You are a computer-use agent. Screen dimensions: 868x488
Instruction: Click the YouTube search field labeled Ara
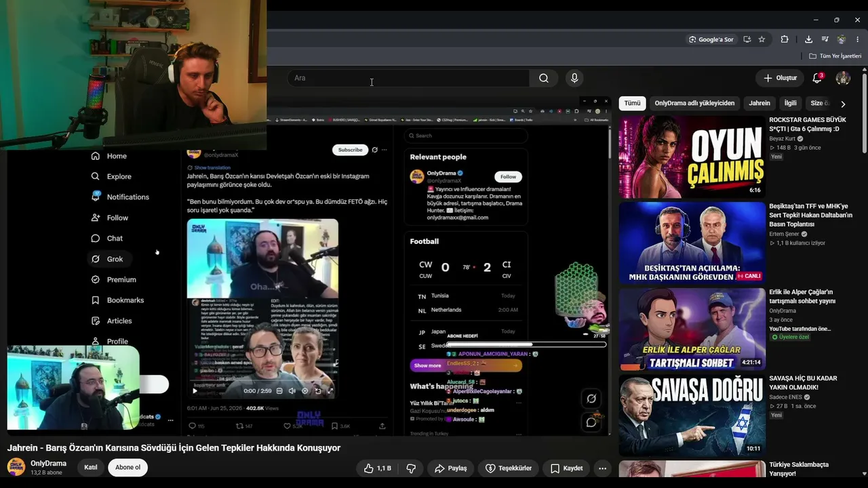coord(408,78)
